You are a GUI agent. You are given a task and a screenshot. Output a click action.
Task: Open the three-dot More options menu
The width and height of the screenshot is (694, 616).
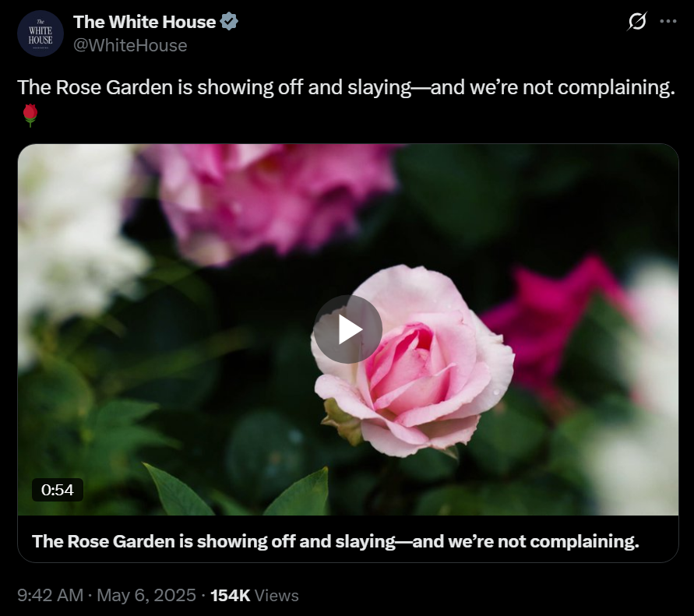coord(668,21)
